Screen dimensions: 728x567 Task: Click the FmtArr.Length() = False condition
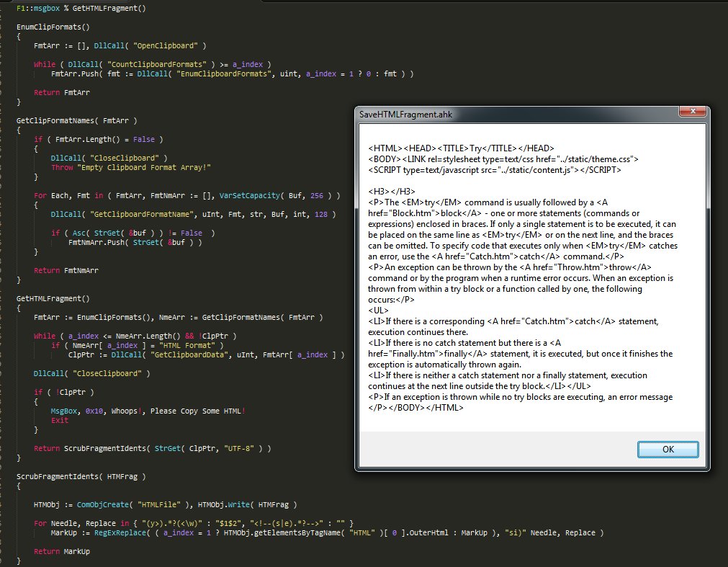(x=99, y=139)
